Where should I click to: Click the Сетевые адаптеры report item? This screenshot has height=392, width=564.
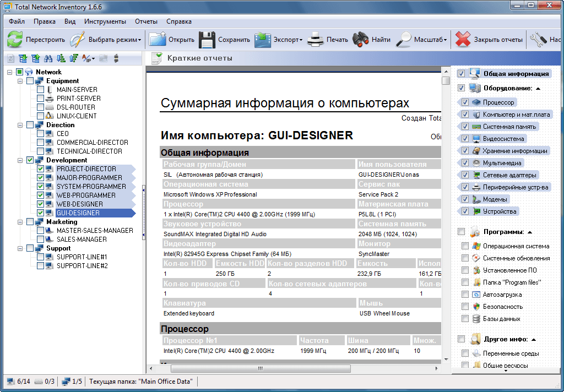pos(509,175)
